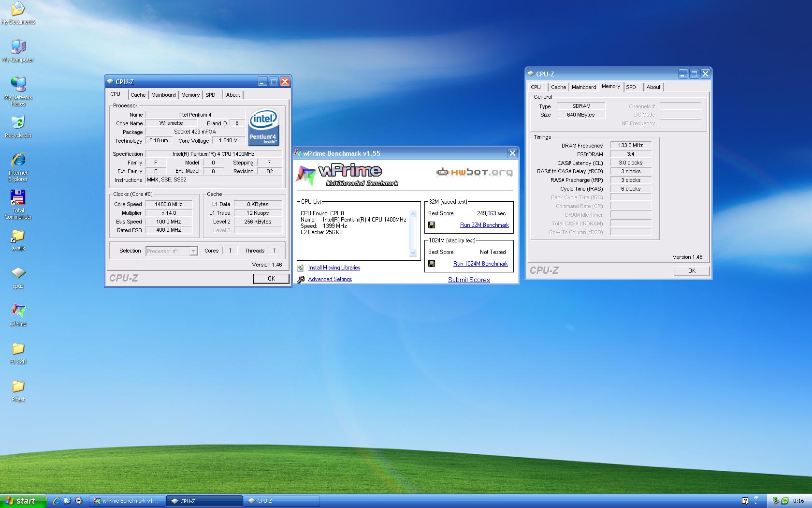Click save icon beside Run 32M Benchmark
The image size is (812, 508).
[x=432, y=225]
